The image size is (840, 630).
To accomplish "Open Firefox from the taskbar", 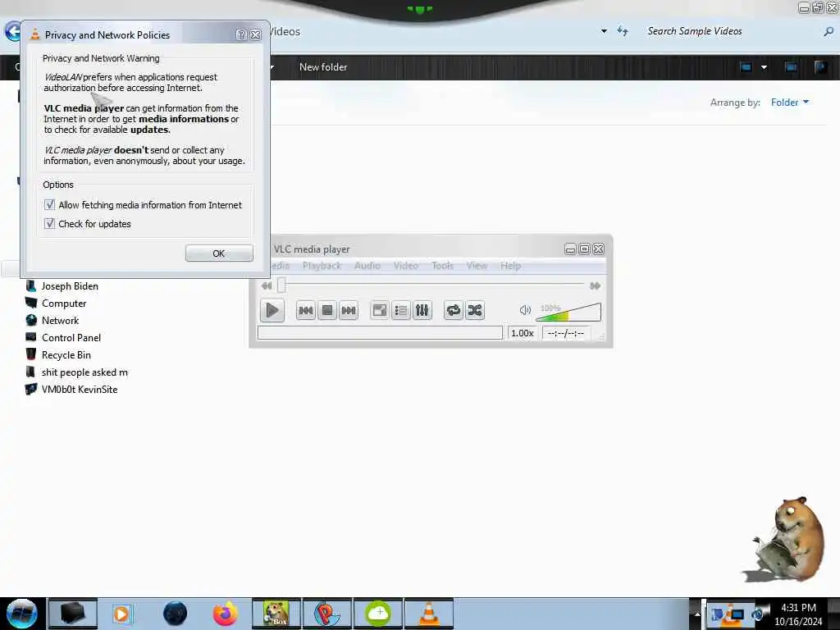I will click(226, 614).
